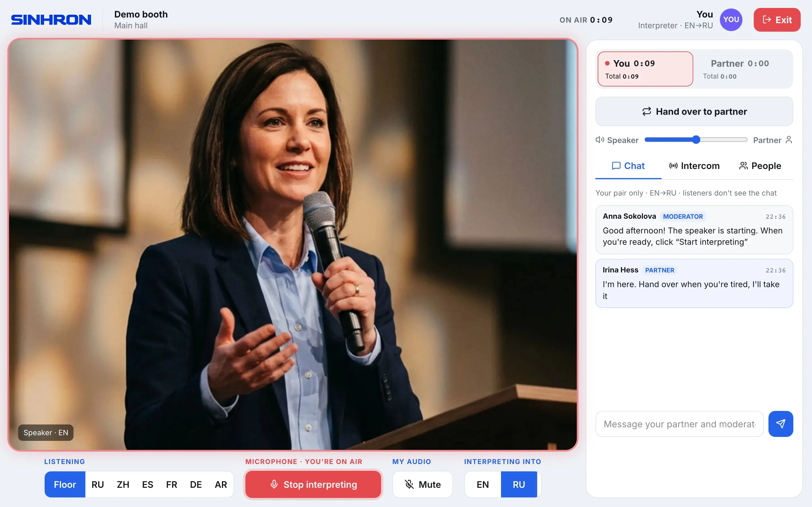Click the person icon next to Partner

pyautogui.click(x=789, y=140)
